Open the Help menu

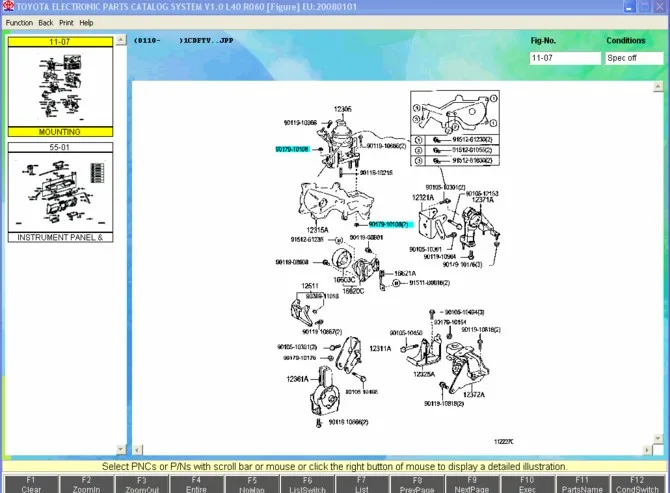pos(86,23)
